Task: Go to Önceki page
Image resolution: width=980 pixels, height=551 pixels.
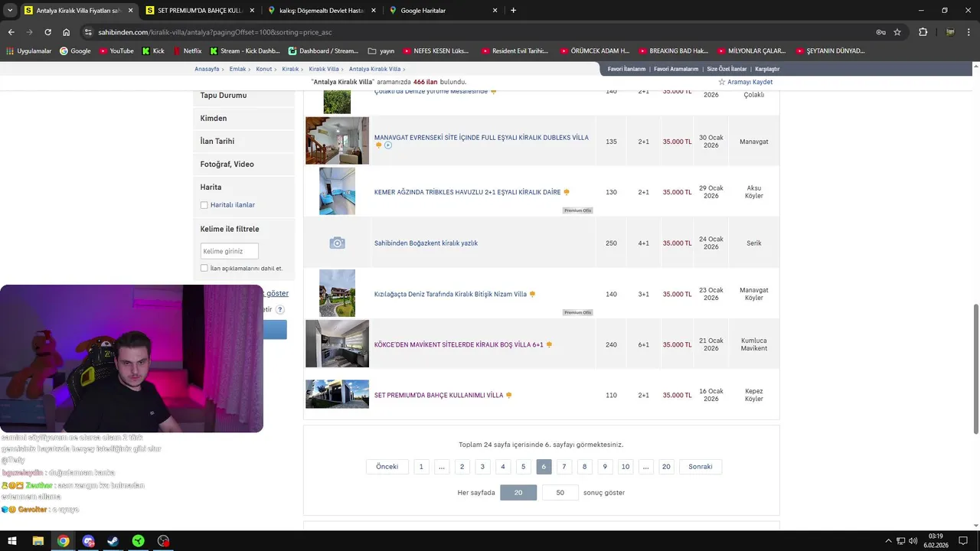Action: click(387, 467)
